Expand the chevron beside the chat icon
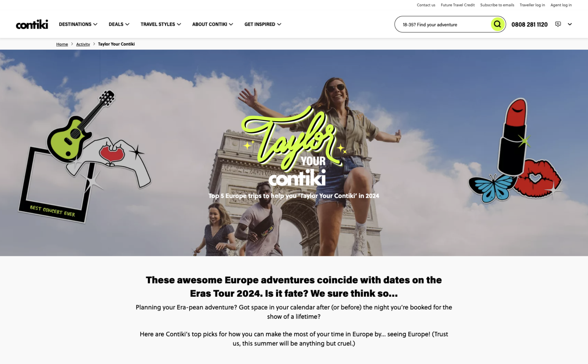 (x=570, y=24)
